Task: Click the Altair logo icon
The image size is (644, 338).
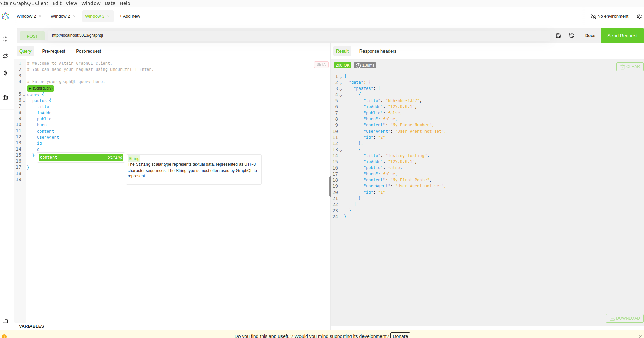Action: 5,16
